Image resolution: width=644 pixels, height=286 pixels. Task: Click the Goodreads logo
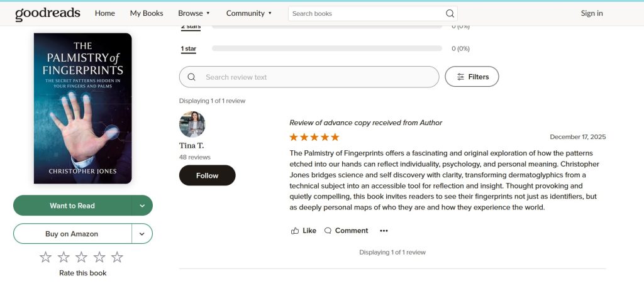click(48, 13)
